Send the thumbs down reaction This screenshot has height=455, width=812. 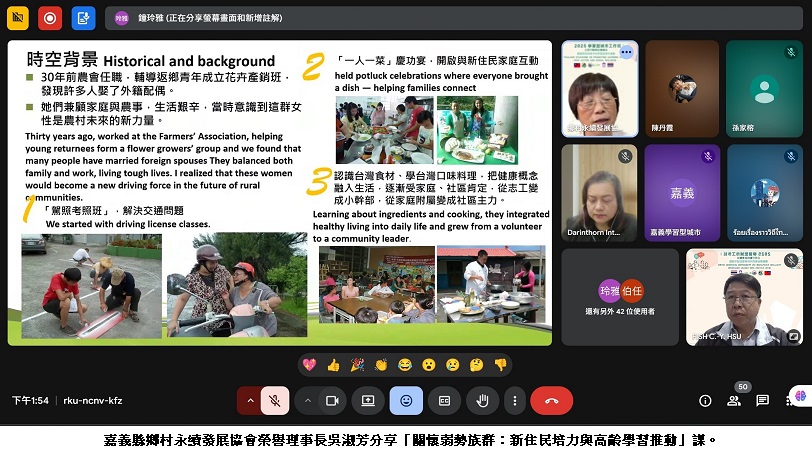(500, 365)
